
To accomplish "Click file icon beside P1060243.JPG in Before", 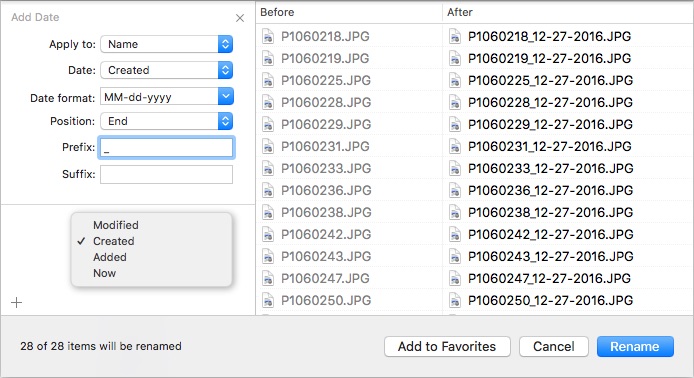I will (x=268, y=256).
